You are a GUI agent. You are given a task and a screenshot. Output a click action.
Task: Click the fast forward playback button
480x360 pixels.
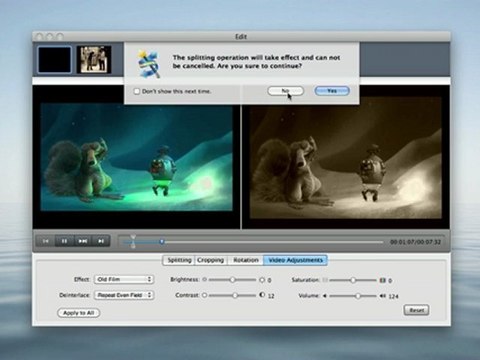click(82, 241)
